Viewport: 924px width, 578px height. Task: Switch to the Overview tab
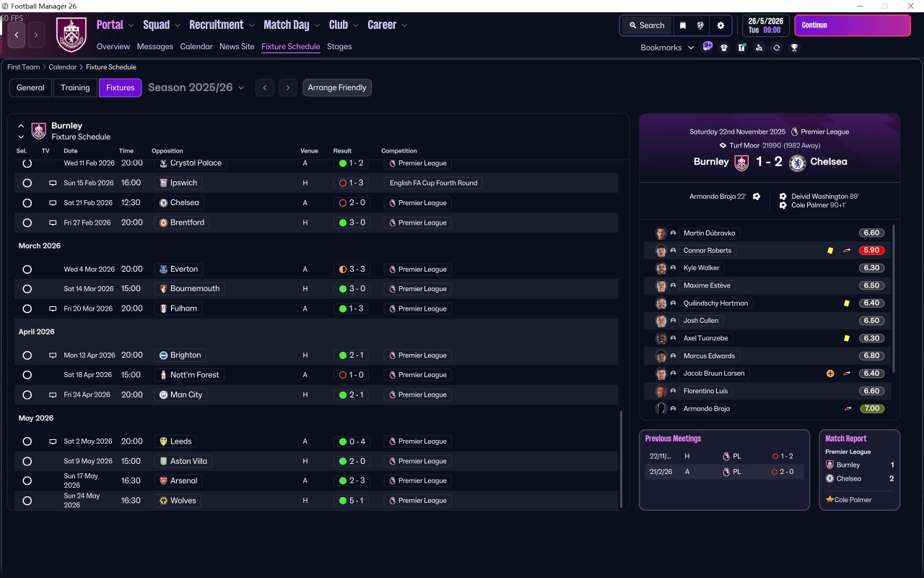coord(113,47)
